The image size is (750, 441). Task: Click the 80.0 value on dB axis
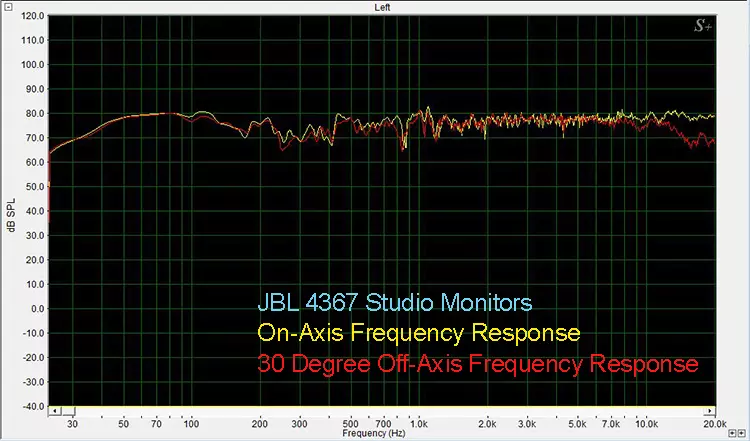tap(35, 113)
